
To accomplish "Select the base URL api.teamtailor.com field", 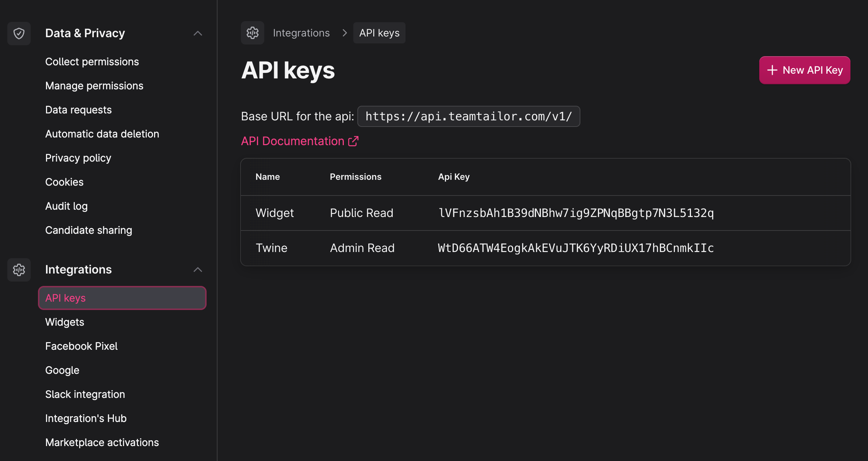I will tap(469, 116).
